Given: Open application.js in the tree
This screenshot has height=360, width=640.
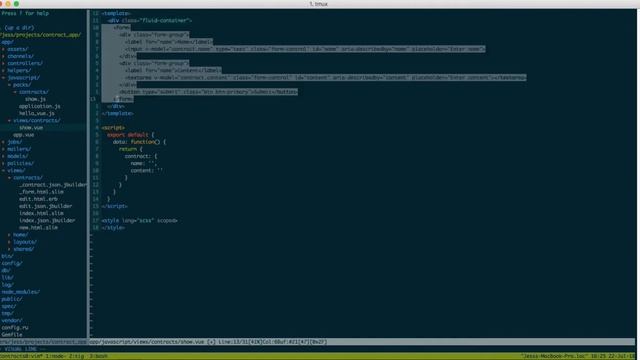Looking at the screenshot, I should pyautogui.click(x=40, y=107).
